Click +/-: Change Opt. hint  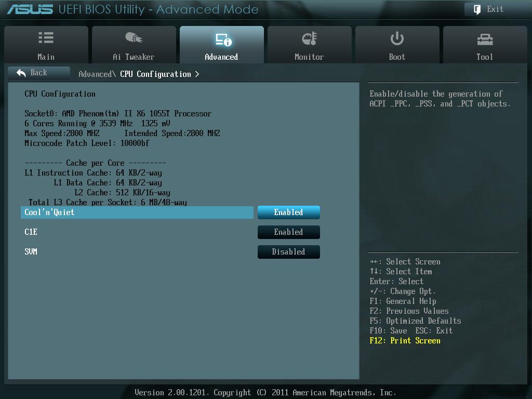[403, 291]
